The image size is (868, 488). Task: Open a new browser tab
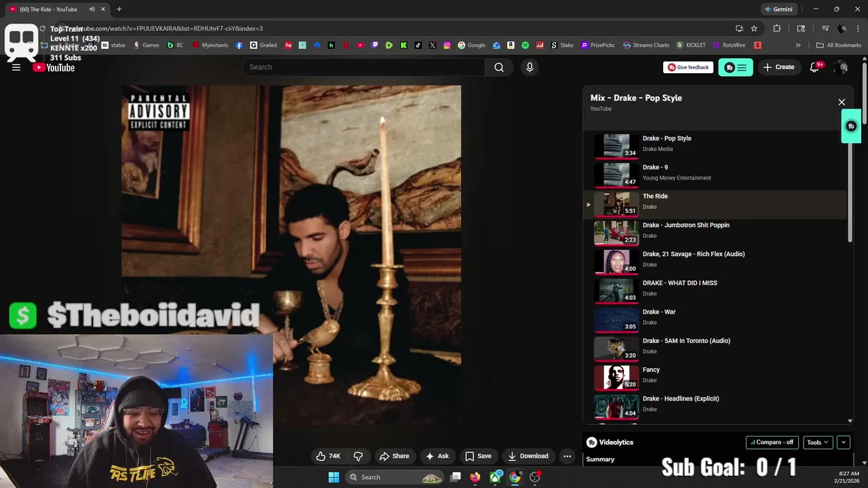coord(119,9)
